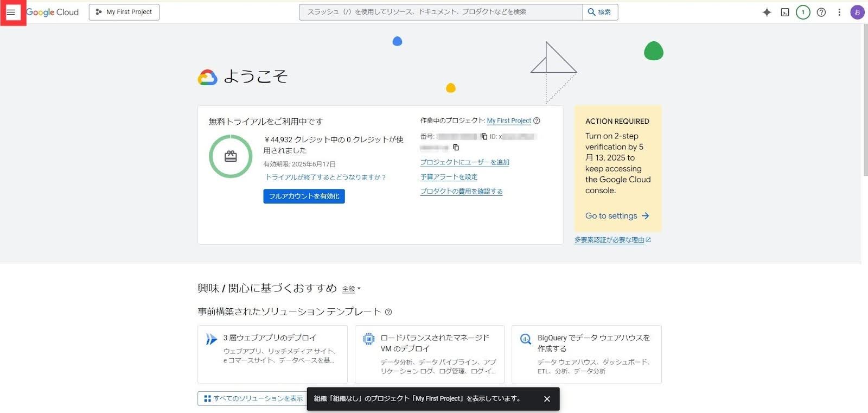Open 3 層ウェブアプリのデプロイ card
The image size is (868, 413).
coord(272,354)
